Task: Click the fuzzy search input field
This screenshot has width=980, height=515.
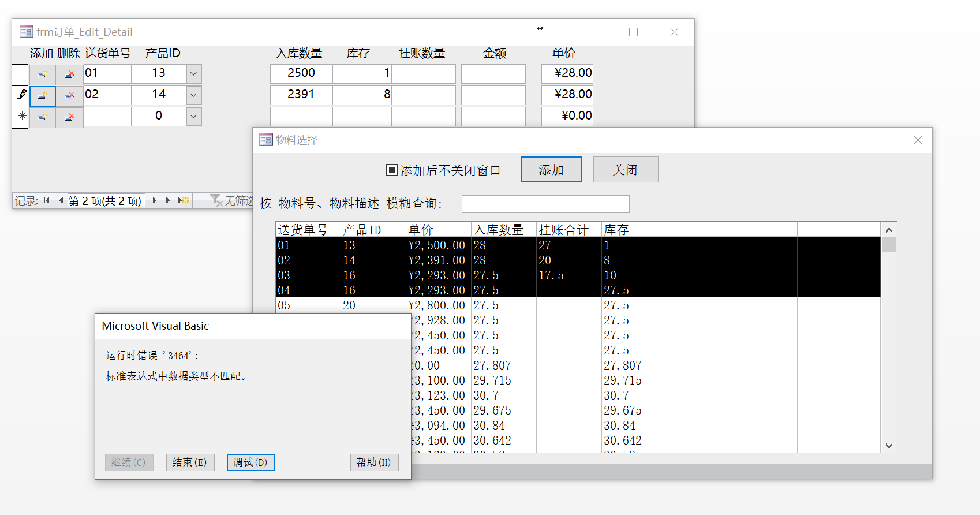Action: (x=545, y=204)
